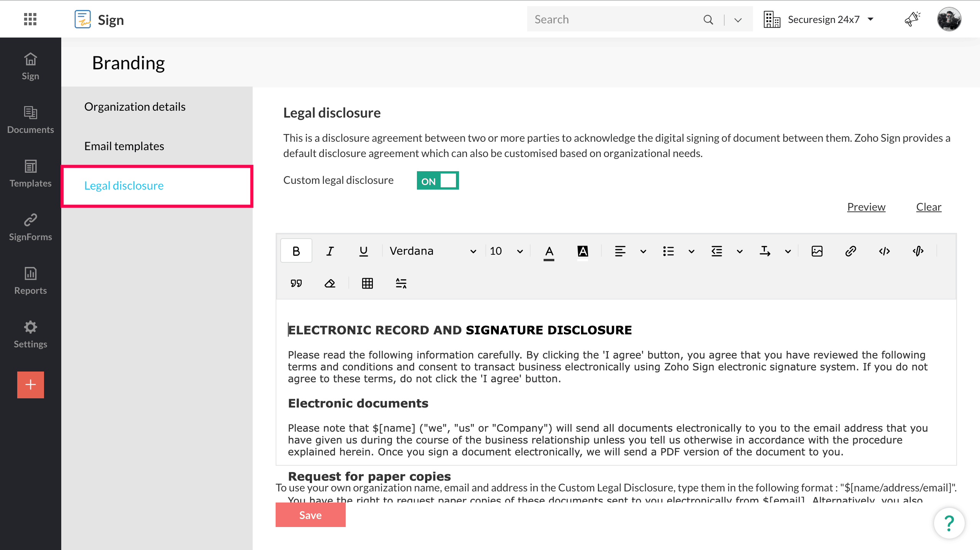Click the insert HTML code icon
980x550 pixels.
point(884,251)
